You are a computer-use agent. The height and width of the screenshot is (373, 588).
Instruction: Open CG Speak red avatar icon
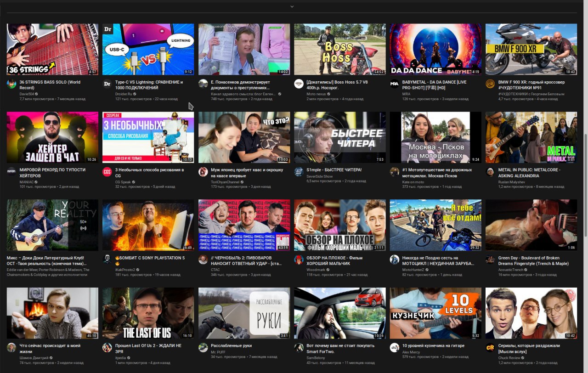click(107, 172)
